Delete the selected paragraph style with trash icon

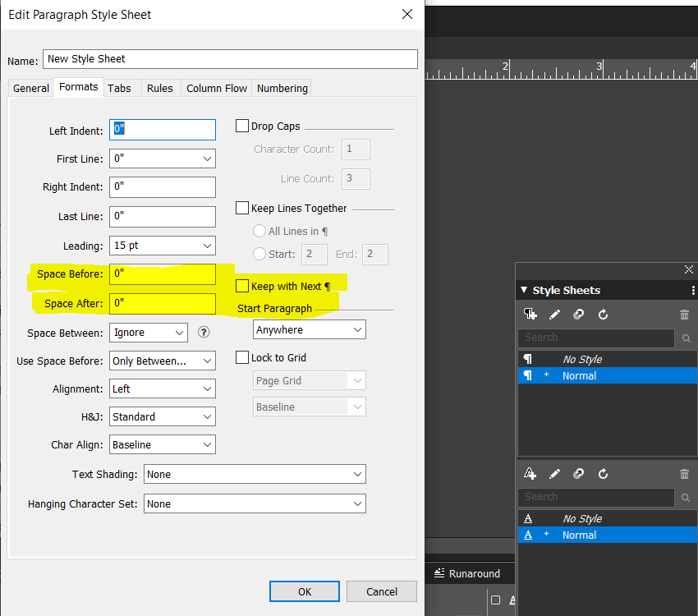click(x=684, y=314)
